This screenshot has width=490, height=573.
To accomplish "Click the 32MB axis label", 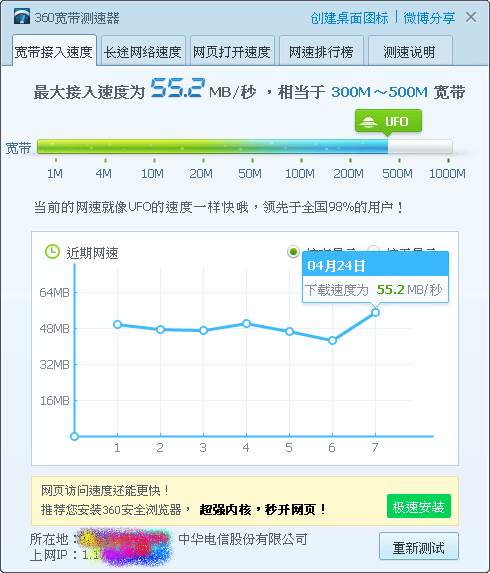I will click(54, 364).
